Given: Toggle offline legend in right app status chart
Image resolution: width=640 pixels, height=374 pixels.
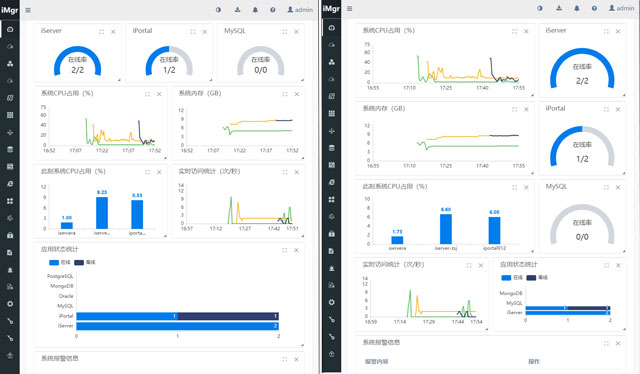Looking at the screenshot, I should point(537,278).
